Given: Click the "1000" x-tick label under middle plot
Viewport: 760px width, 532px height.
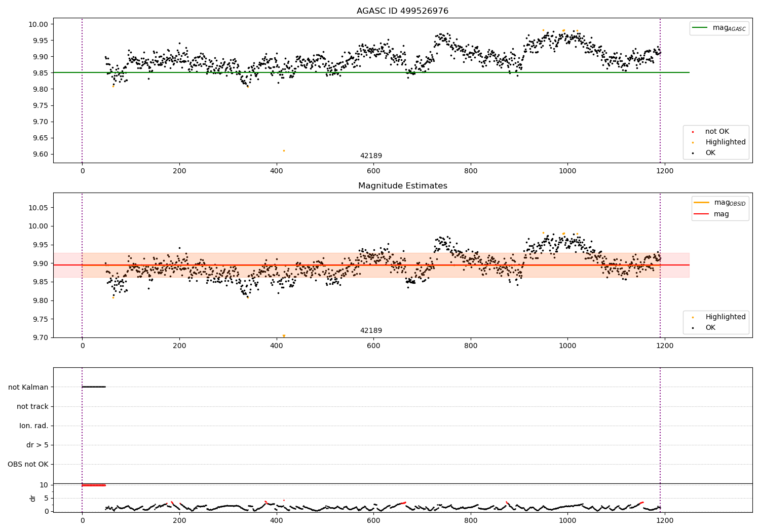Looking at the screenshot, I should pyautogui.click(x=567, y=346).
